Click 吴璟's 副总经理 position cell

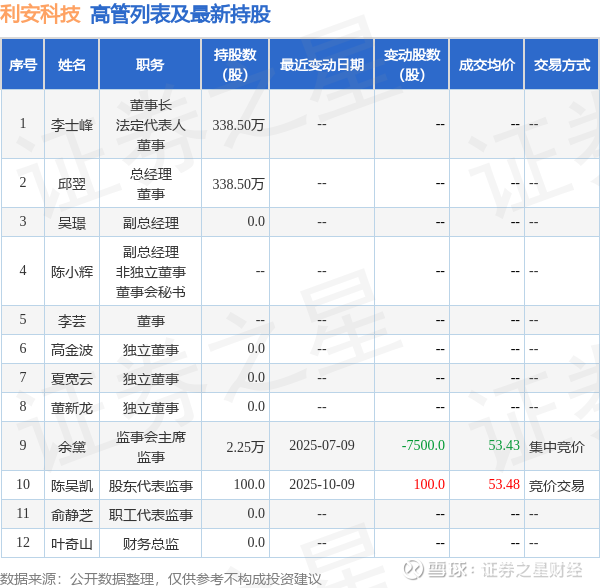click(x=150, y=223)
